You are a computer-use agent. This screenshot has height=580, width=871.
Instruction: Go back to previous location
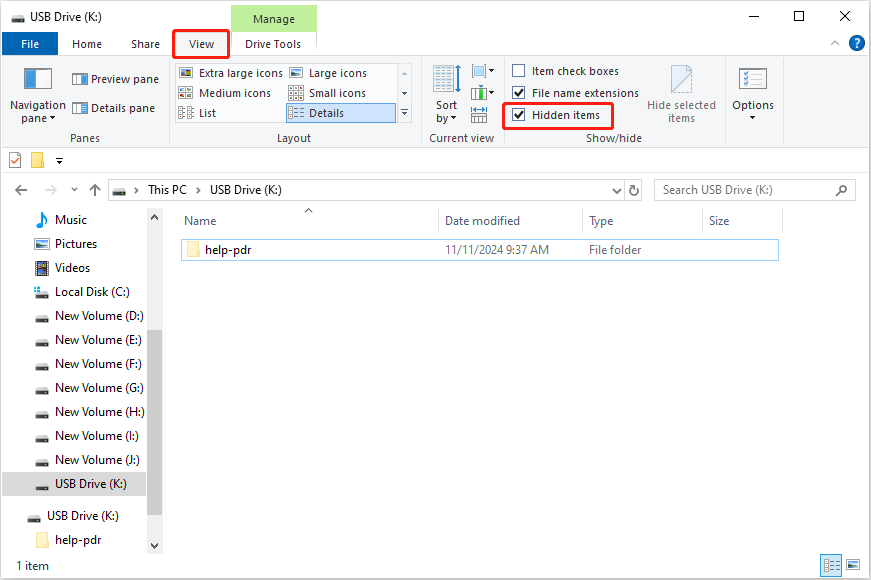(x=21, y=191)
